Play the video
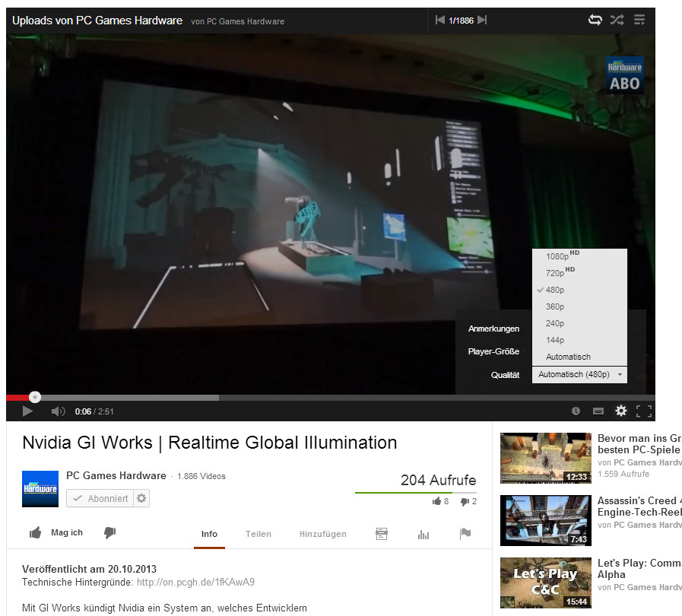The image size is (682, 616). 27,411
